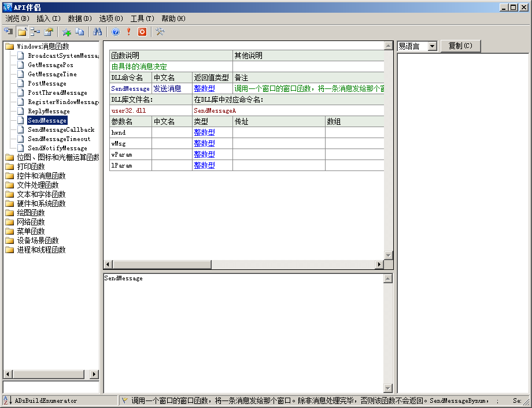Open the 进程和线程函数 folder
532x408 pixels.
click(x=41, y=250)
